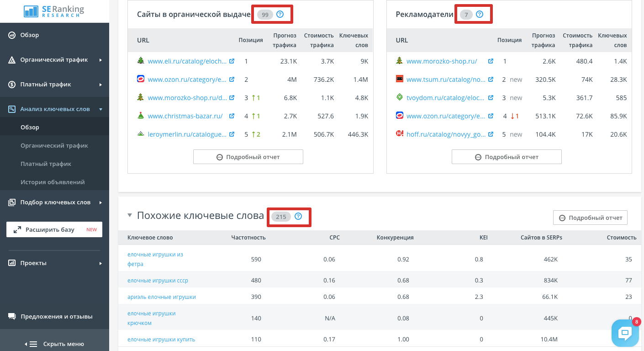Click the SE Ranking Research logo

coord(54,11)
